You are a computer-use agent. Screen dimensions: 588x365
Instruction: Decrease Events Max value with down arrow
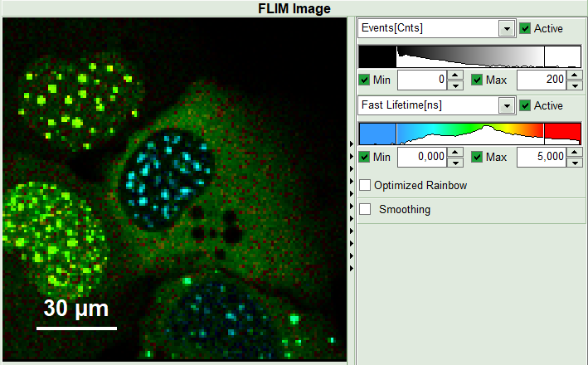pos(574,85)
